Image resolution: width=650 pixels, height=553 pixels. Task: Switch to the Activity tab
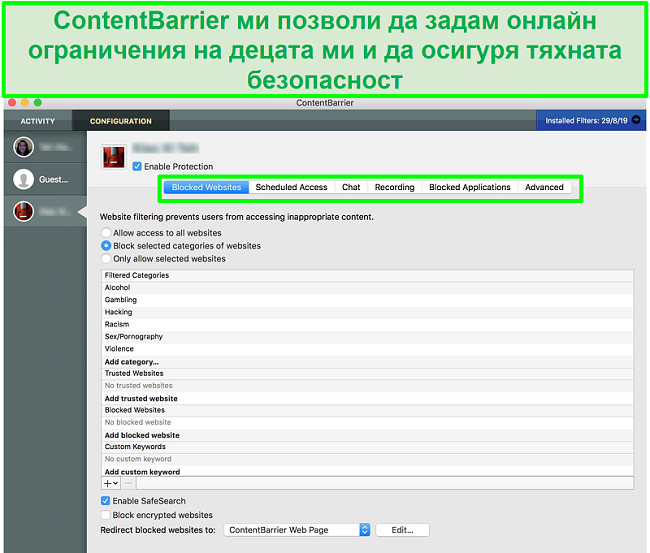click(38, 121)
